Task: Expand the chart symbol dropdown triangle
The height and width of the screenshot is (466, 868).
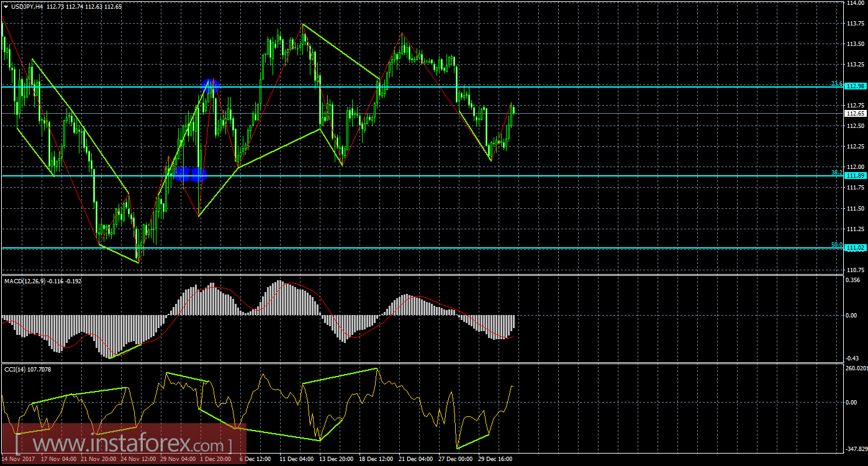Action: tap(6, 5)
